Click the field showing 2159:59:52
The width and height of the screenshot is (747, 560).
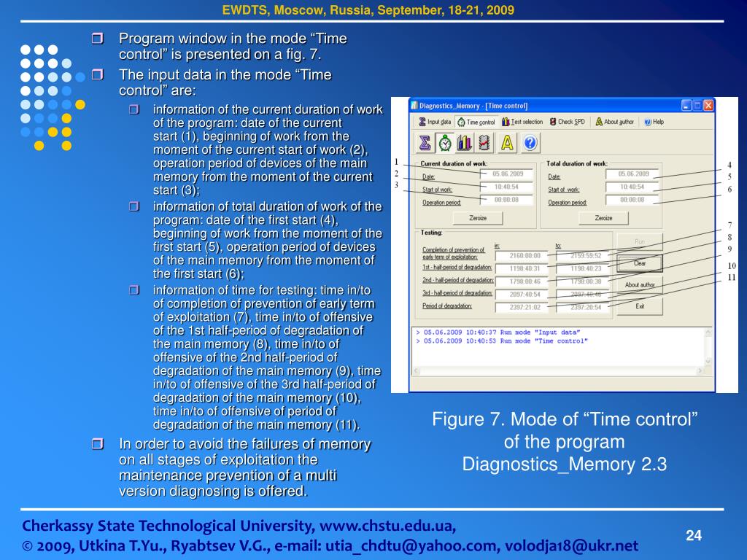pos(582,256)
